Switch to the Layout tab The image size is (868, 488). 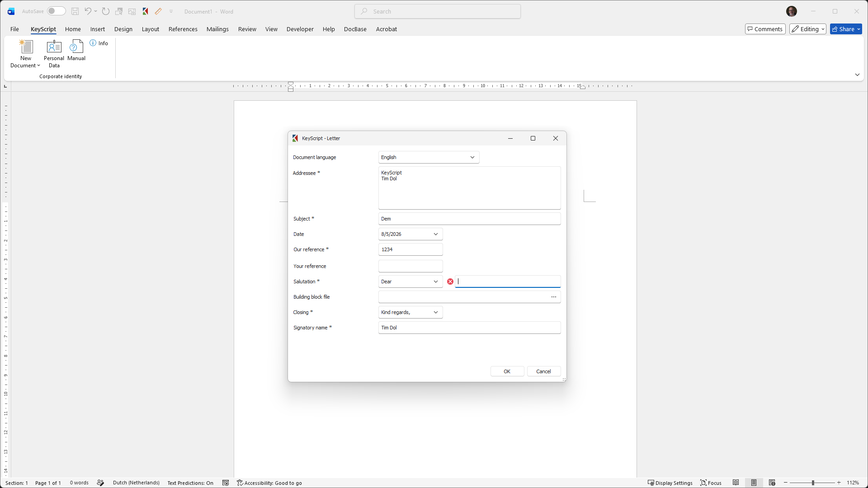coord(151,29)
